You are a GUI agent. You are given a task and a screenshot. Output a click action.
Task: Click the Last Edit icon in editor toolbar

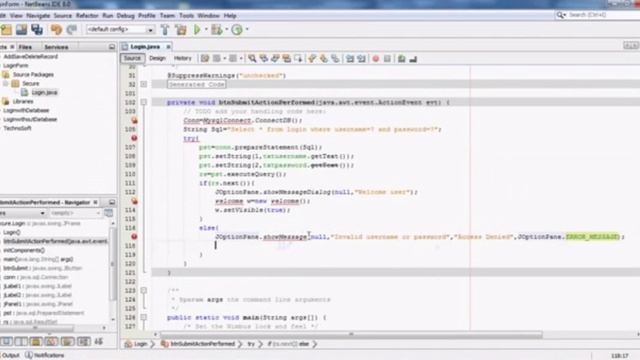tap(205, 59)
